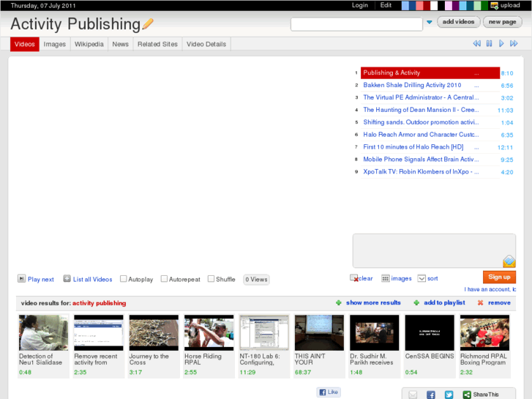Switch to the Images tab
Screen dimensions: 532x399
[x=55, y=44]
